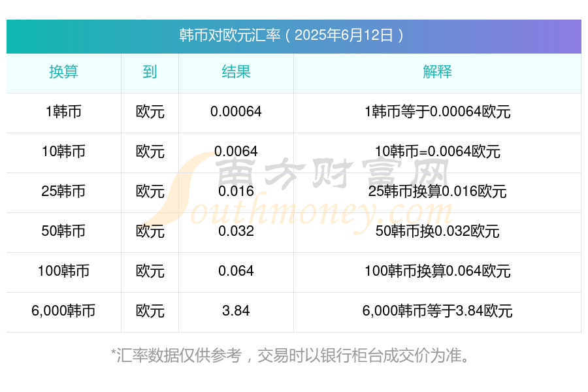Click 欧元 in the 10韩币 row

(150, 152)
